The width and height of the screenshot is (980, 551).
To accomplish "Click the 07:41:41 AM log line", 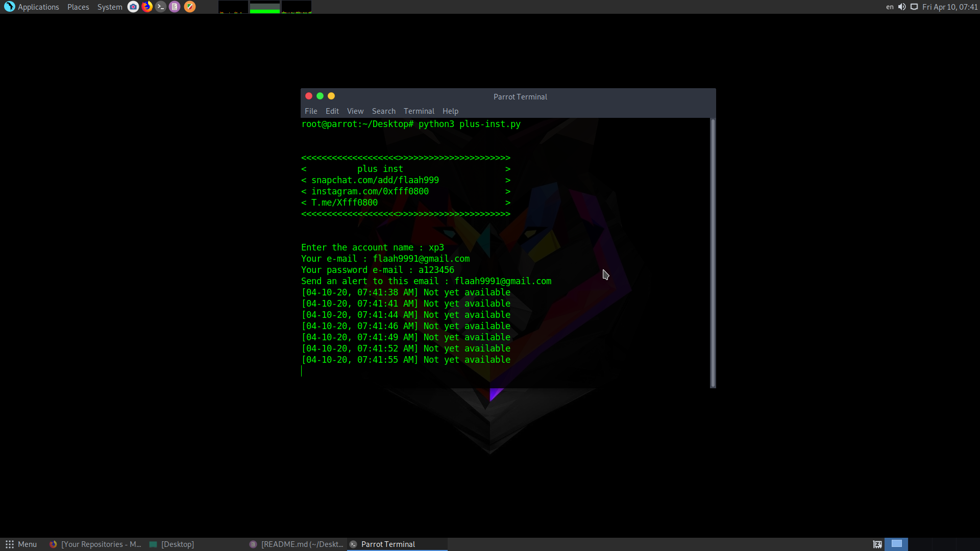I will [x=406, y=304].
